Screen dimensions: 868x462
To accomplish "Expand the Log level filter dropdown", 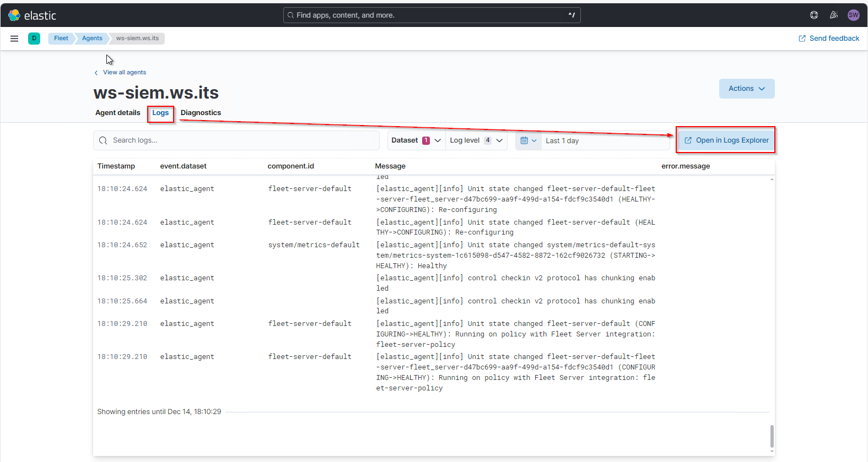I will (x=476, y=140).
